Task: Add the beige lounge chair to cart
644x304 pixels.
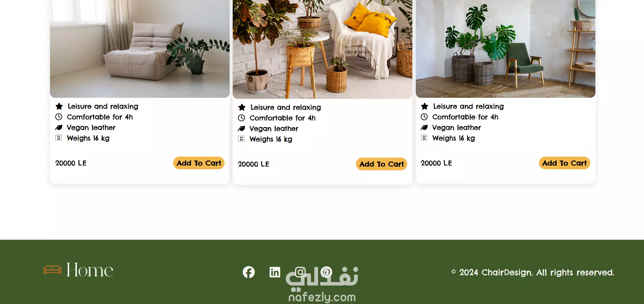Action: click(199, 163)
